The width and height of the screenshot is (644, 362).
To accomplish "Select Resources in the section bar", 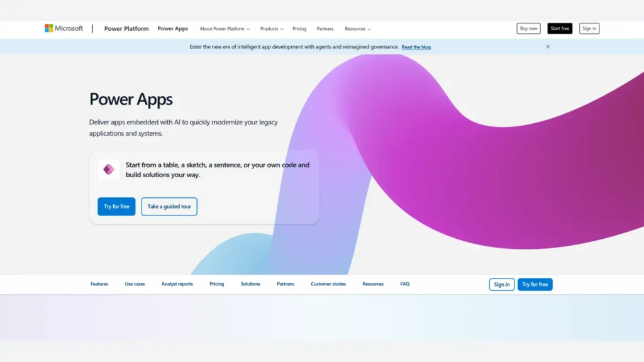I will coord(373,284).
